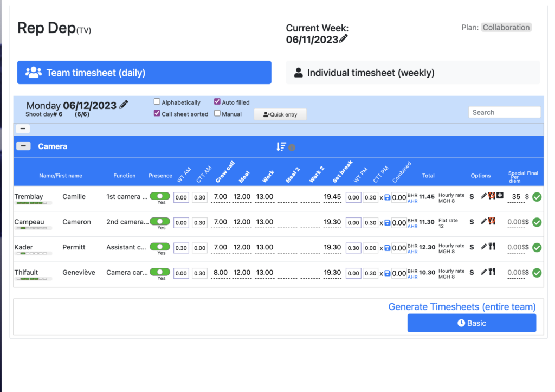This screenshot has width=555, height=392.
Task: Click in the Search field
Action: point(504,112)
